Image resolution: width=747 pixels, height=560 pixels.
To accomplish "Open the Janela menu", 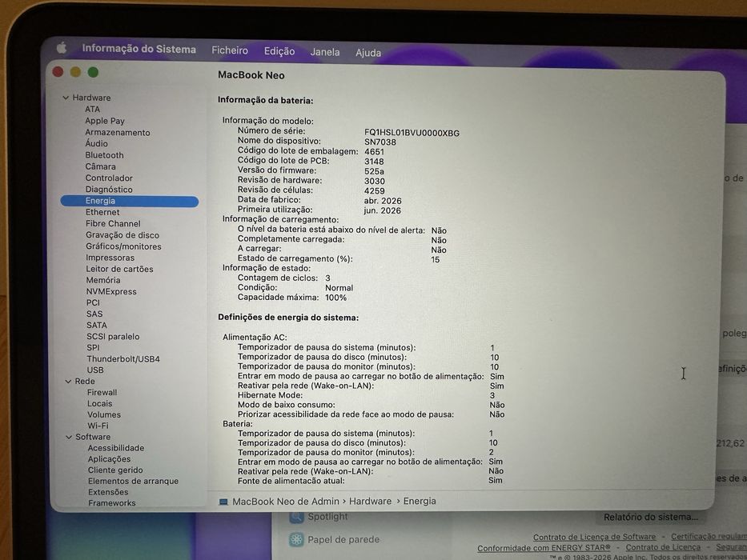I will [325, 52].
